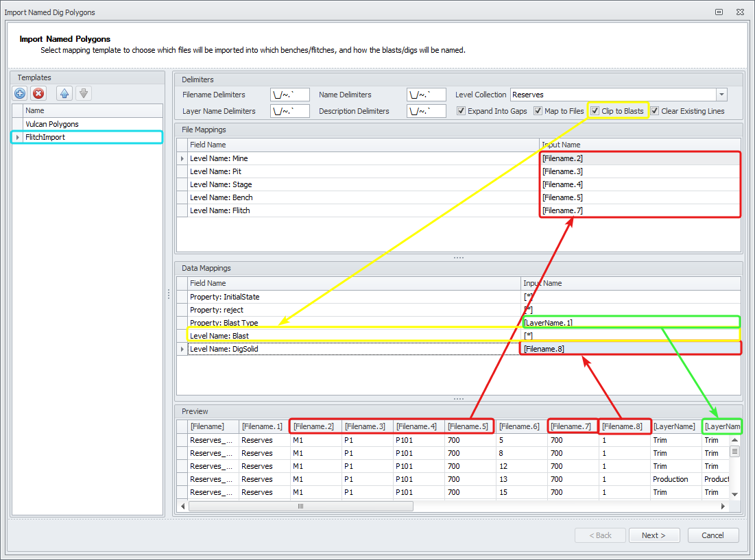Click the move template down arrow
Viewport: 755px width, 560px height.
pyautogui.click(x=83, y=94)
